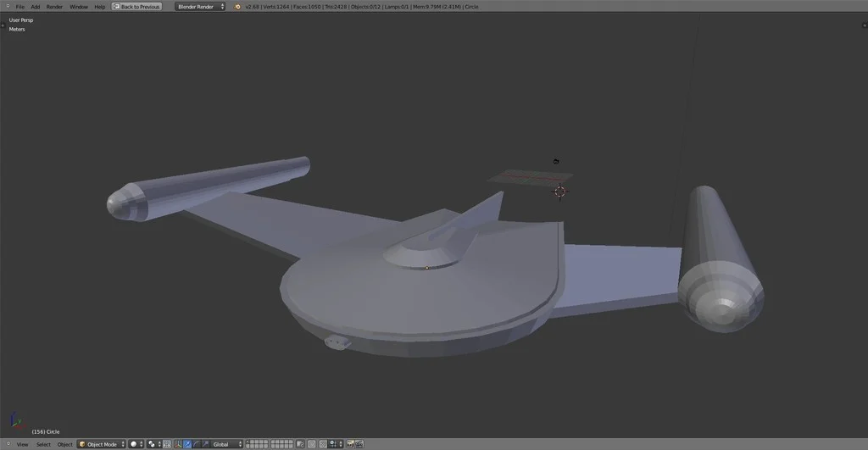Click the User Persp view label

(21, 20)
